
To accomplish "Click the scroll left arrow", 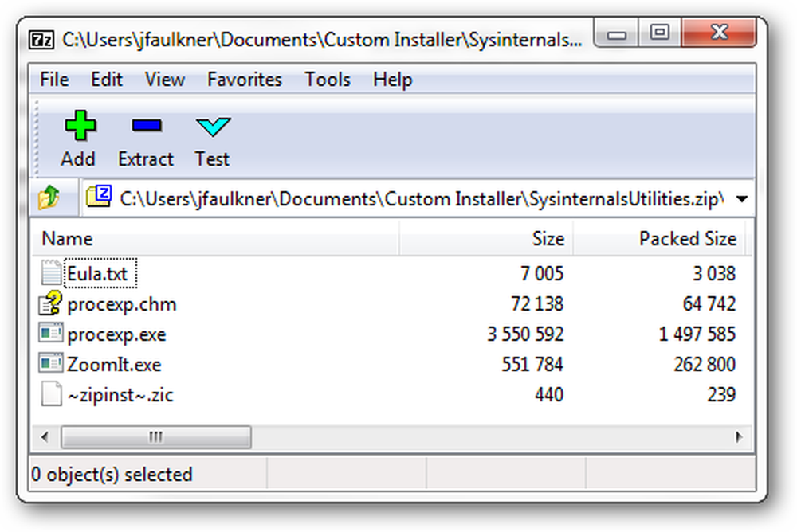I will pyautogui.click(x=45, y=437).
